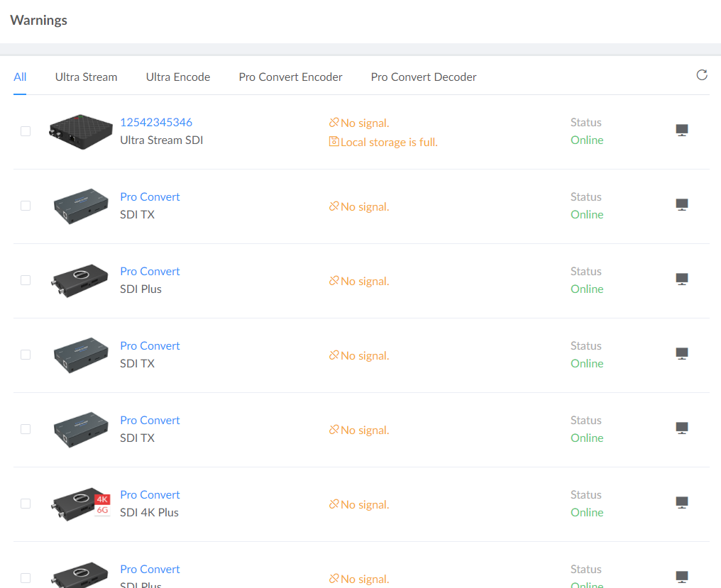Open Pro Convert link for SDI 4K Plus

point(150,494)
